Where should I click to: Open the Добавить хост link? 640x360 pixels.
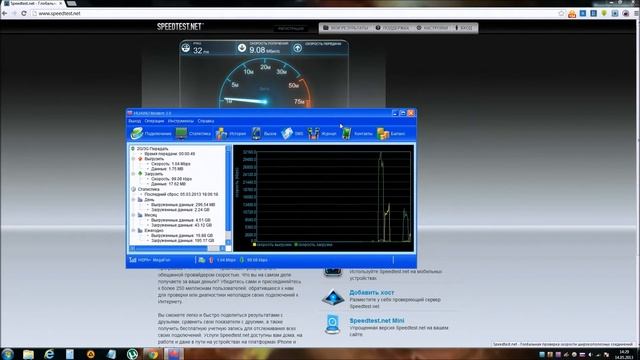pyautogui.click(x=371, y=292)
